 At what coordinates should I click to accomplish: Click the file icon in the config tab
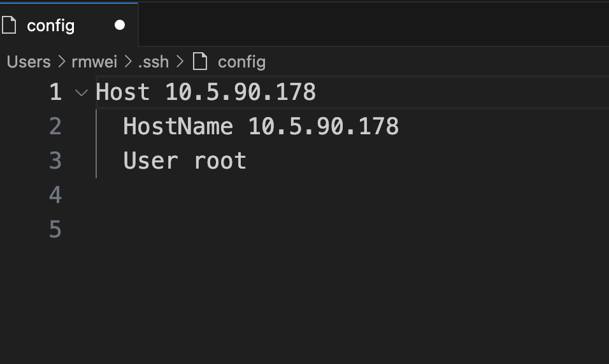coord(8,25)
